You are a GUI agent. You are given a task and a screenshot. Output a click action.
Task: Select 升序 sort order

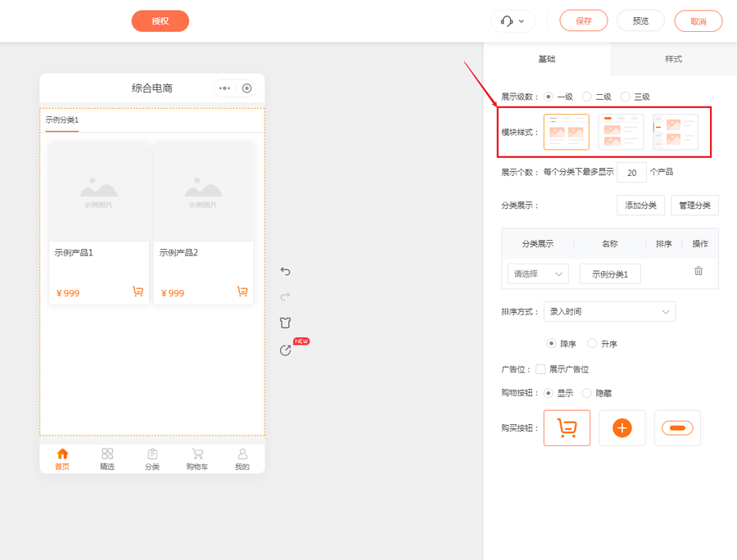tap(592, 343)
